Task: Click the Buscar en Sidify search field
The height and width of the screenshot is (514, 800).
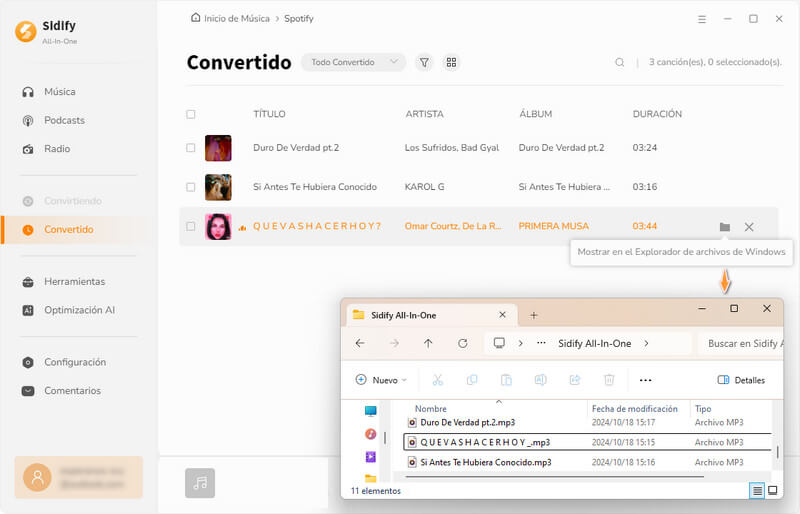Action: coord(740,344)
